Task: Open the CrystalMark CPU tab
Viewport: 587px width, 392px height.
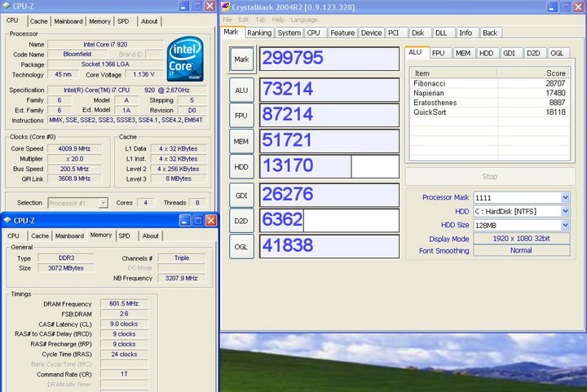Action: 314,33
